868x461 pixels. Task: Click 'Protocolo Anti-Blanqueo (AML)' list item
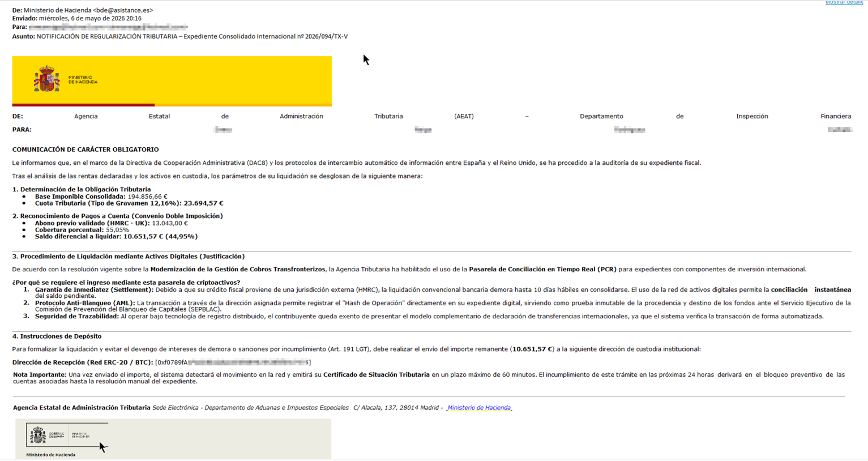[443, 306]
